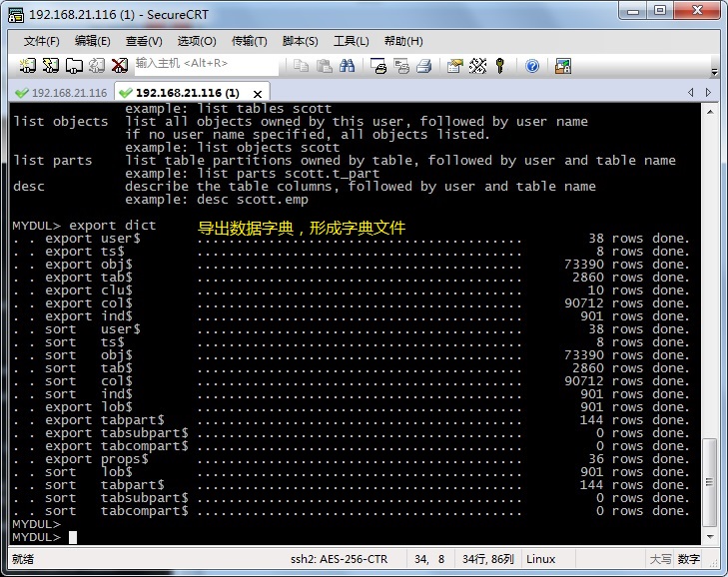This screenshot has height=577, width=728.
Task: Minimize the SecureCRT window
Action: click(x=633, y=11)
